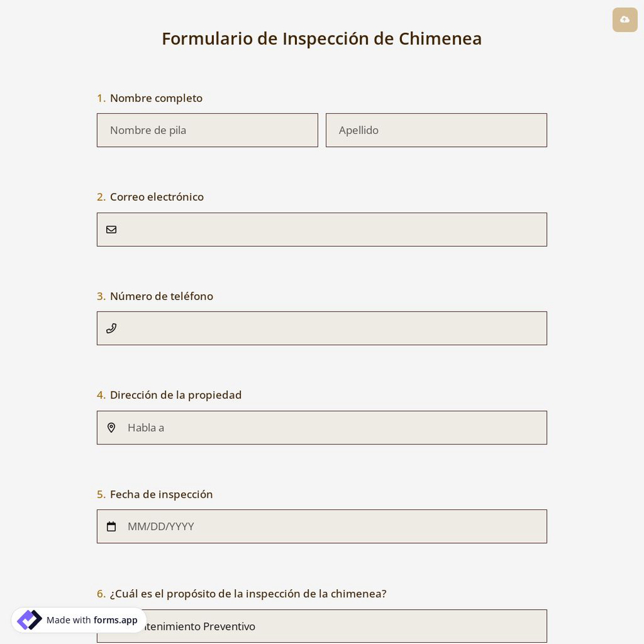Click the envelope icon in the email field
Viewport: 644px width, 644px height.
point(111,229)
